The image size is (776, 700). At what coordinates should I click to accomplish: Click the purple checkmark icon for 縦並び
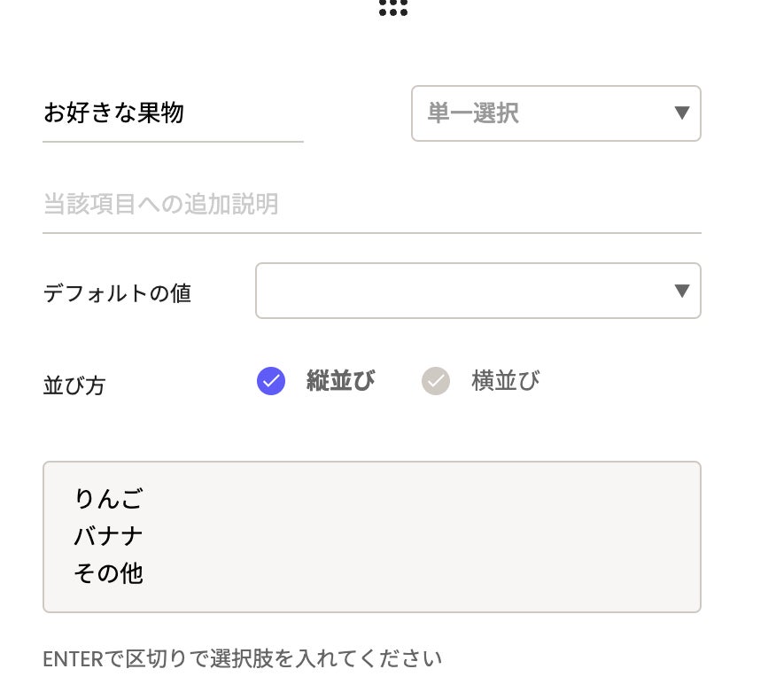point(271,381)
